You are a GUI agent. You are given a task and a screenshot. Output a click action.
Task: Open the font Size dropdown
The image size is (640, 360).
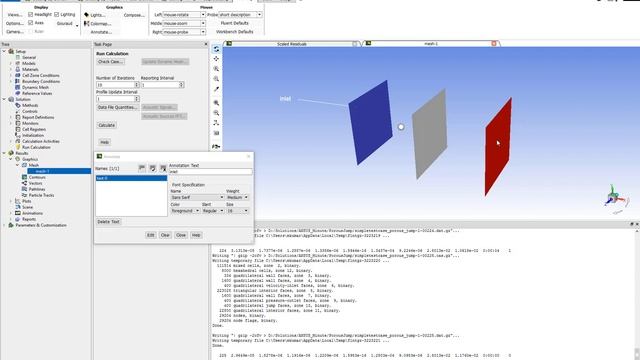pyautogui.click(x=237, y=211)
